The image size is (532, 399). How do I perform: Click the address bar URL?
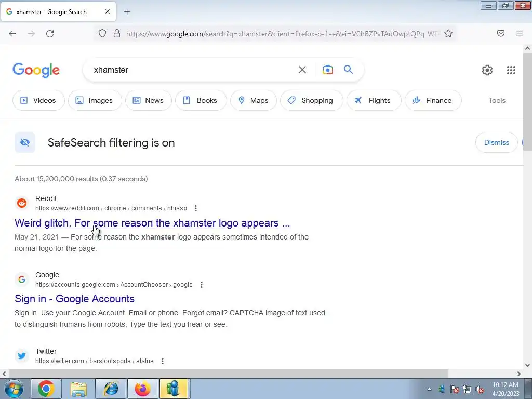(x=282, y=34)
